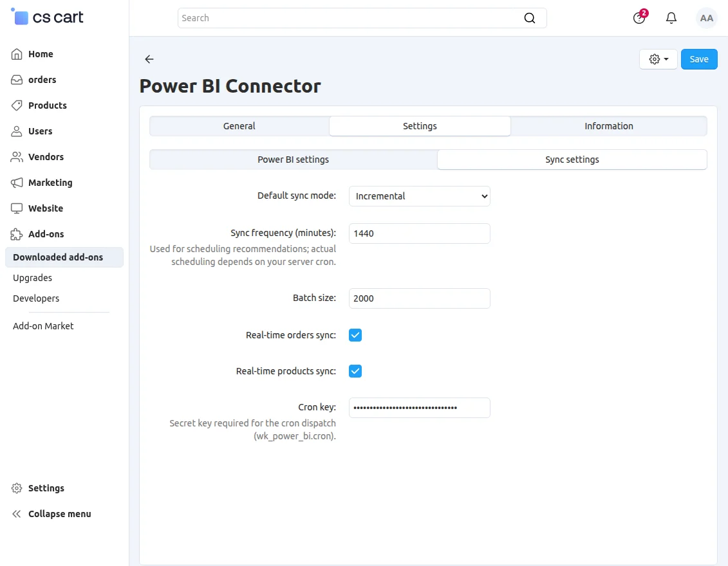Viewport: 728px width, 566px height.
Task: Open Sync settings sub-tab
Action: click(572, 160)
